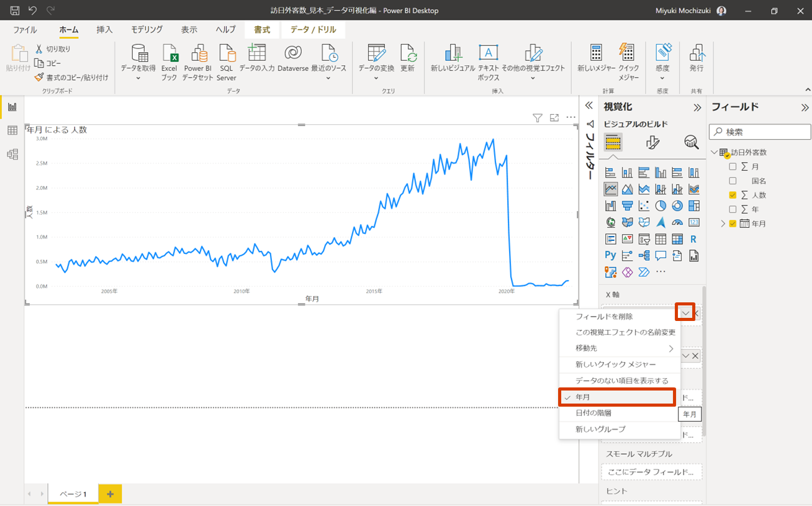Open the 書式 ribbon tab
This screenshot has height=506, width=812.
[x=262, y=30]
